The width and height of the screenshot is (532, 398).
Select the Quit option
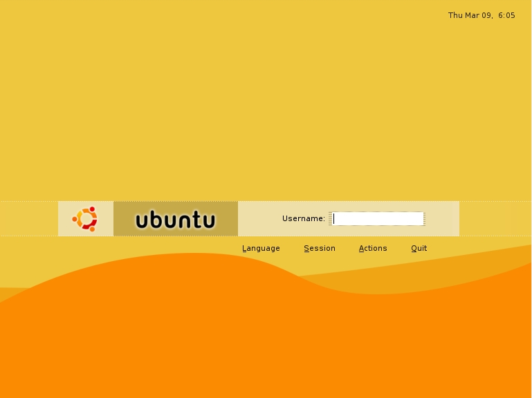[419, 249]
